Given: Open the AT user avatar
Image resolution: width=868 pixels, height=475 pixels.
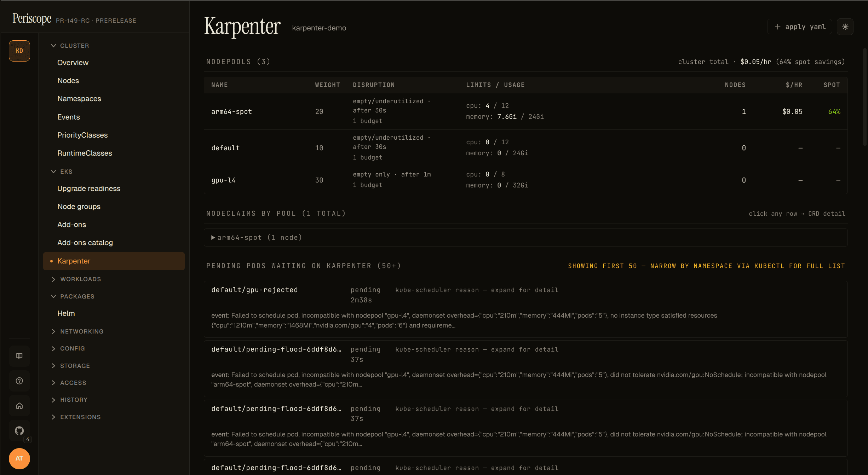Looking at the screenshot, I should (x=19, y=458).
